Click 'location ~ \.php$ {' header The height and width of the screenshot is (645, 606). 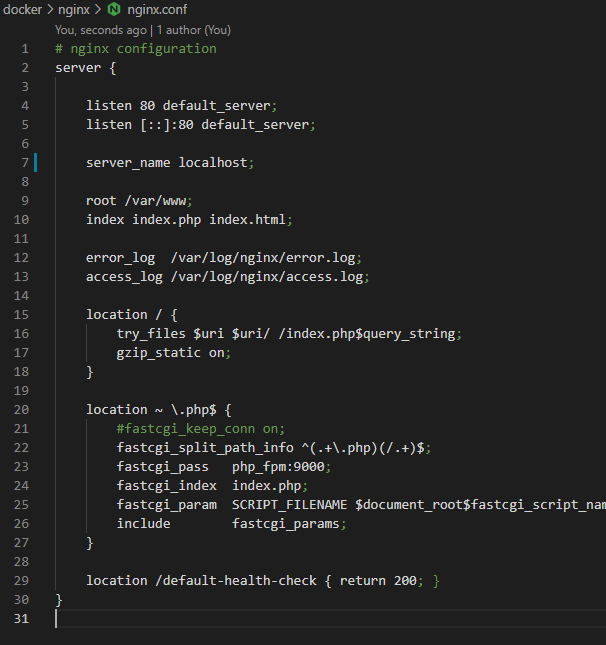159,410
